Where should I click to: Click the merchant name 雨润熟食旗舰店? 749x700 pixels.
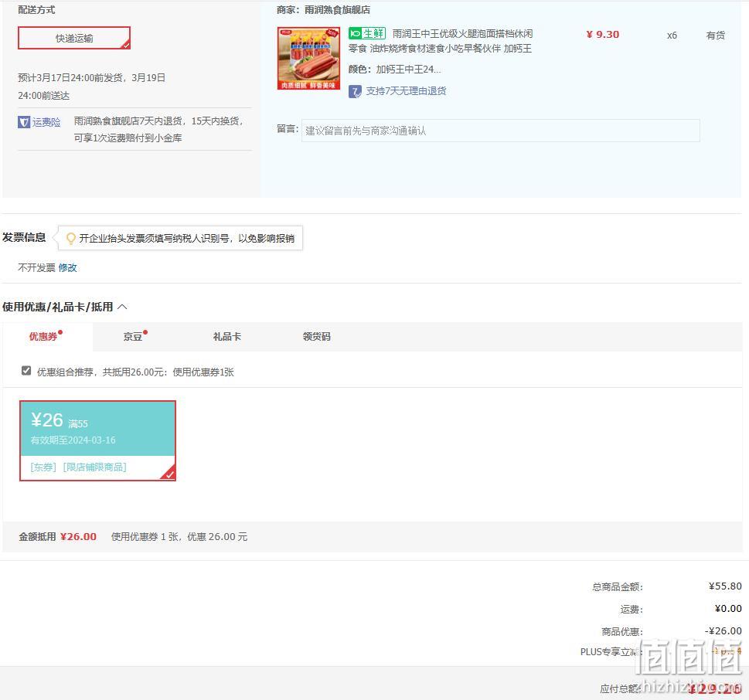[337, 10]
